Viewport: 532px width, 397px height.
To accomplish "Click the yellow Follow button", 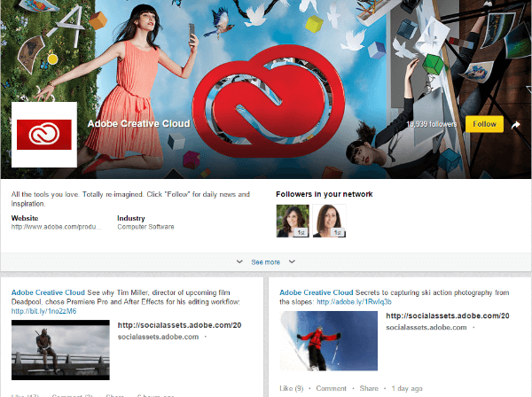I will click(484, 124).
